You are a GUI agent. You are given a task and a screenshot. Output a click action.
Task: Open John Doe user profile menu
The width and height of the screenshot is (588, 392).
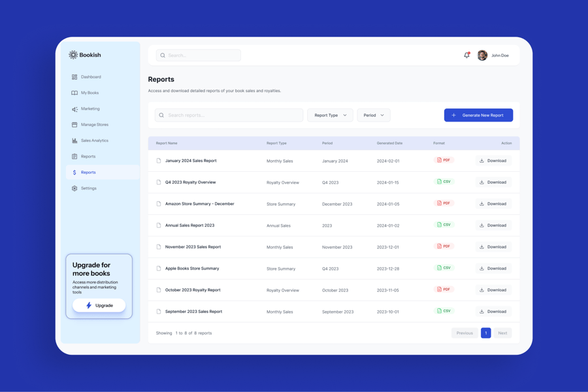tap(493, 56)
